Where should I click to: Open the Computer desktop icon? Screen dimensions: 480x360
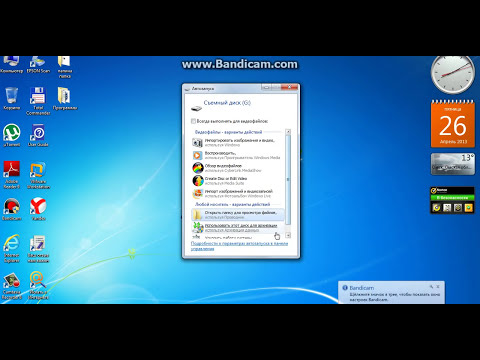[11, 64]
